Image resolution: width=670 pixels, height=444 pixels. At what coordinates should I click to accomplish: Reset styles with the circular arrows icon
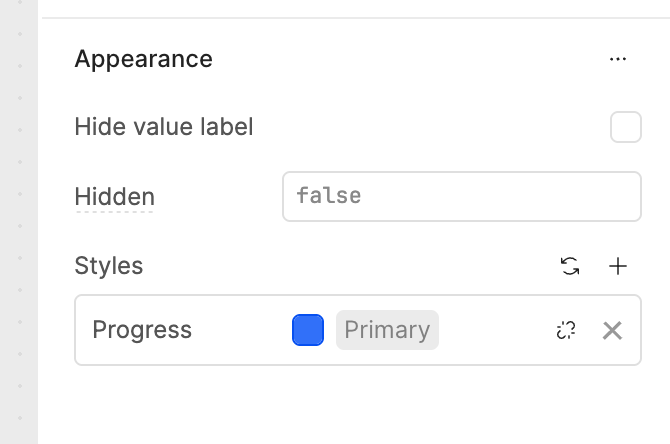pyautogui.click(x=570, y=266)
